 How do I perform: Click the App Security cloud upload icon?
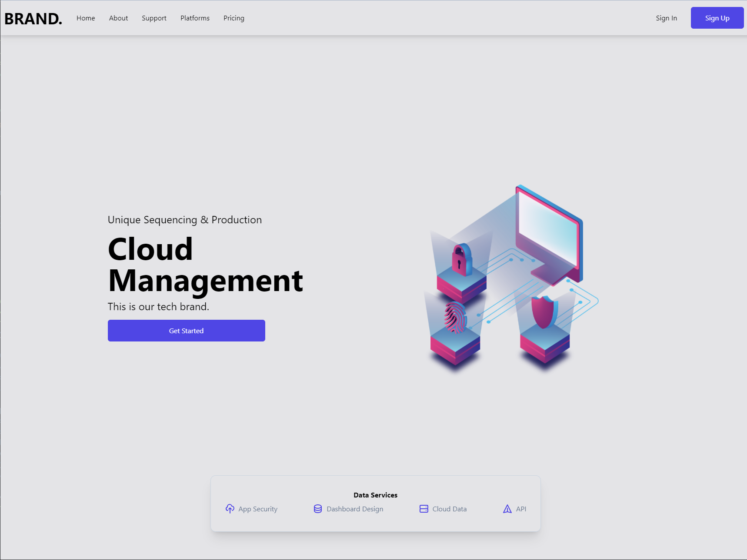[x=230, y=509]
